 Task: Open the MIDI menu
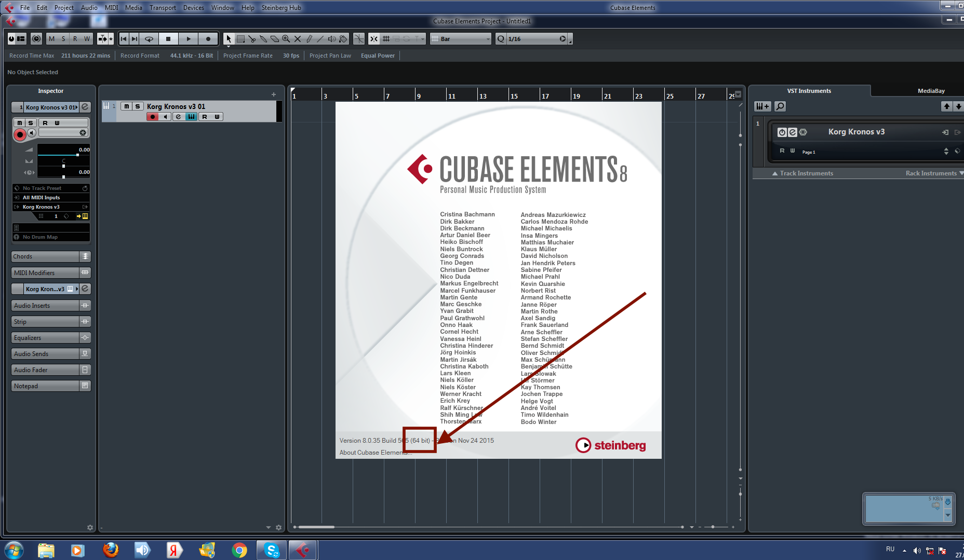pyautogui.click(x=112, y=8)
